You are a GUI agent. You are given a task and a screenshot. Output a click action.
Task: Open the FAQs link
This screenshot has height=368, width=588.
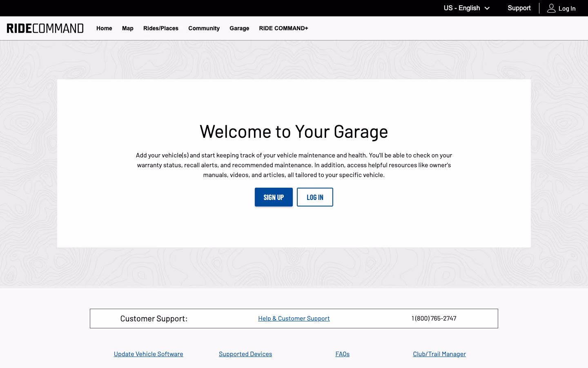pos(343,354)
